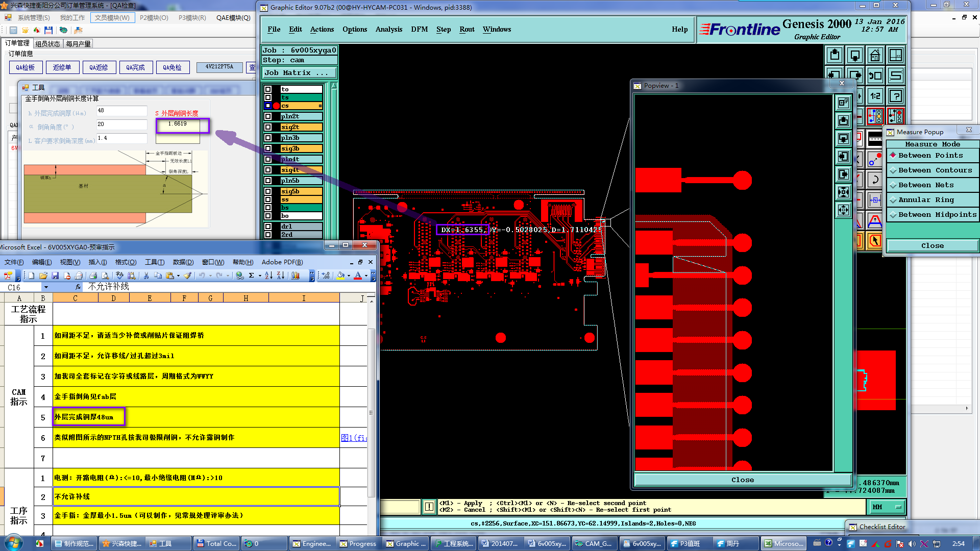Open the question-mark help tool icon
Viewport: 980px width, 551px height.
click(x=896, y=96)
